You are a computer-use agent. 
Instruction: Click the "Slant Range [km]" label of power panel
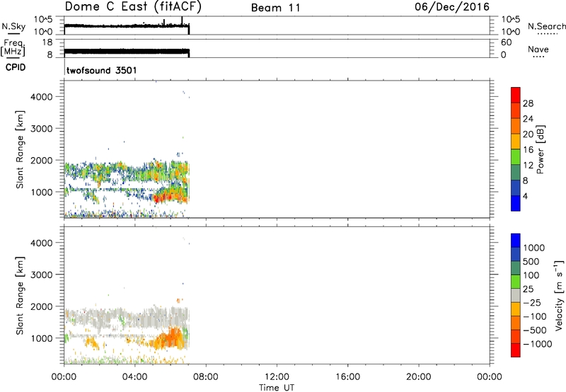(x=20, y=149)
